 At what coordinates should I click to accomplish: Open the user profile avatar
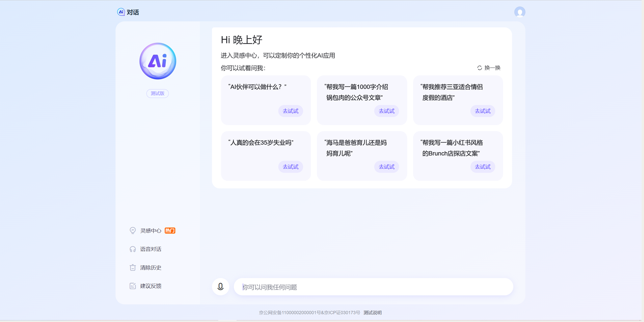(519, 12)
